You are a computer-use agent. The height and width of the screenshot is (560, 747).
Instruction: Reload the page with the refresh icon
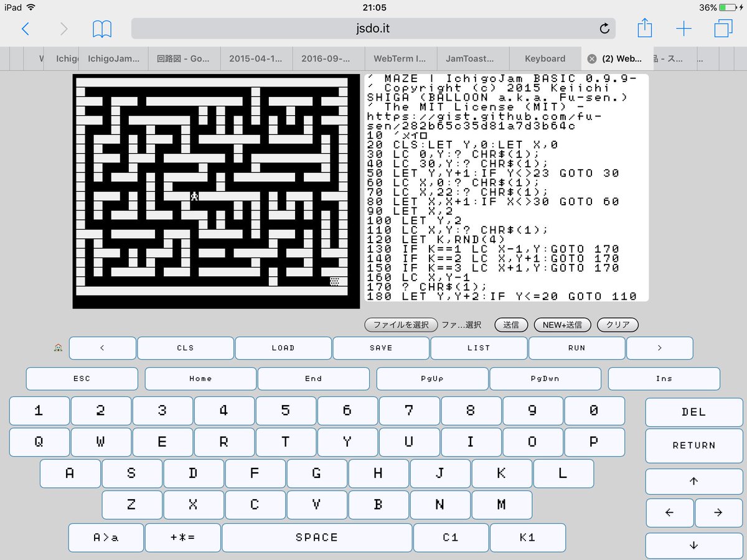click(x=604, y=29)
